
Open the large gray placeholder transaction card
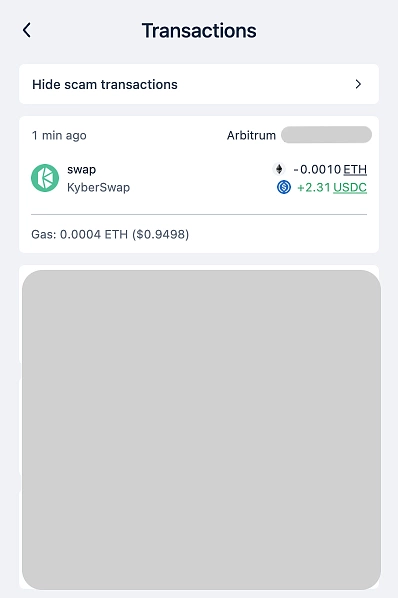(x=201, y=430)
